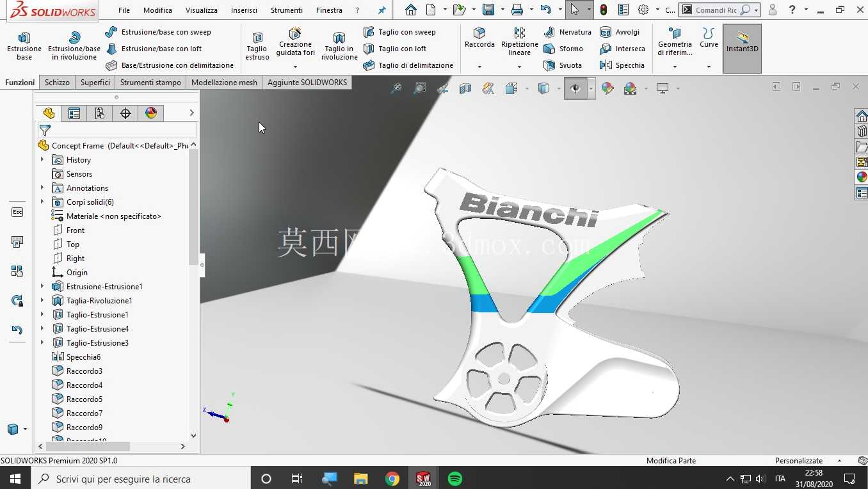Screen dimensions: 868x489
Task: Open Creazione guidata fori wizard
Action: coord(295,43)
